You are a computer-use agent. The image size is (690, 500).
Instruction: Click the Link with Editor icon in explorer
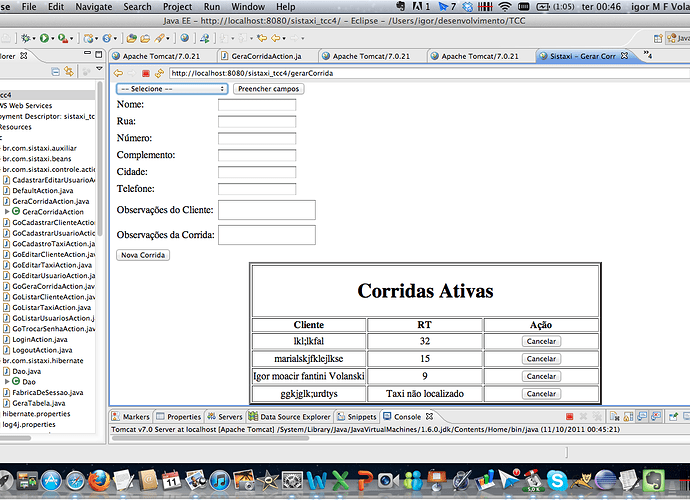(x=69, y=71)
